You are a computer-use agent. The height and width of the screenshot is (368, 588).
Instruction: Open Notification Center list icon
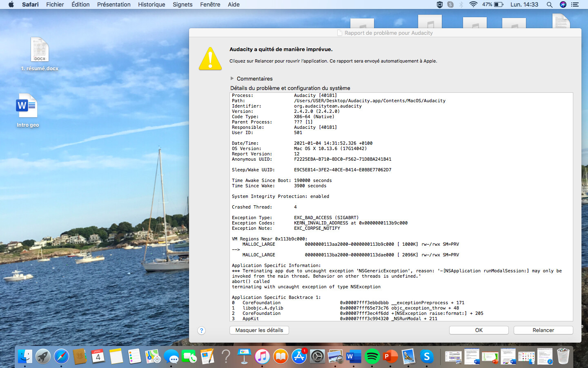pos(575,4)
